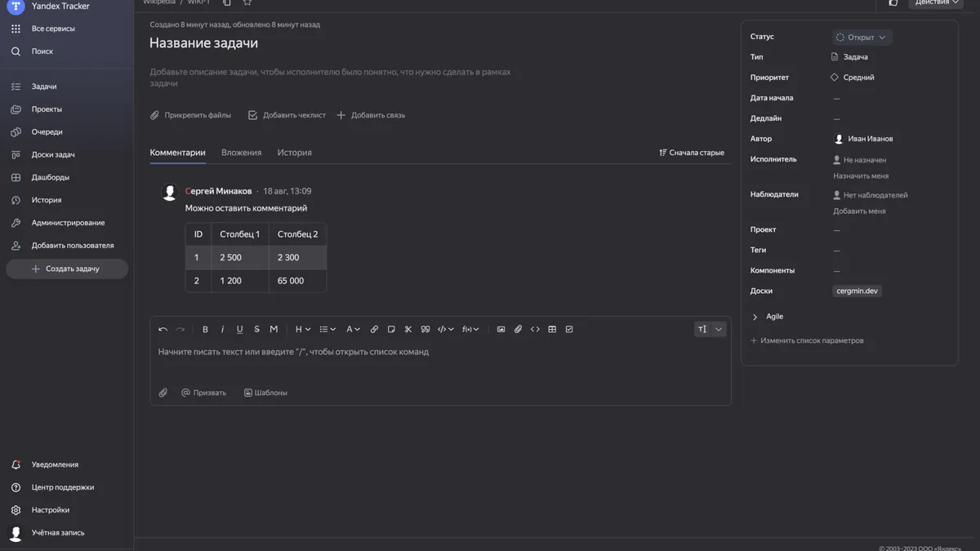
Task: Open the Открыт status dropdown
Action: [x=862, y=38]
